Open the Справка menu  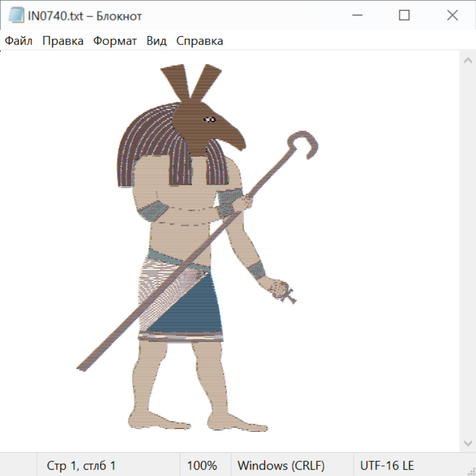tap(199, 41)
